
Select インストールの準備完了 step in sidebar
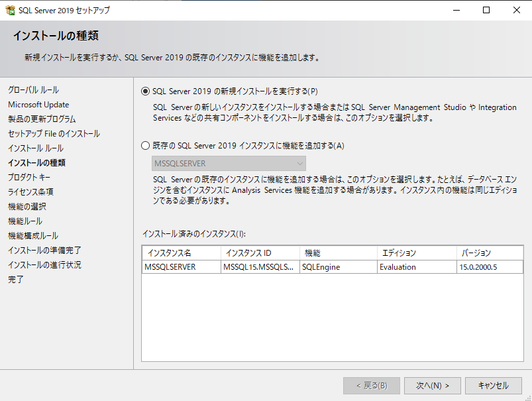[x=44, y=251]
